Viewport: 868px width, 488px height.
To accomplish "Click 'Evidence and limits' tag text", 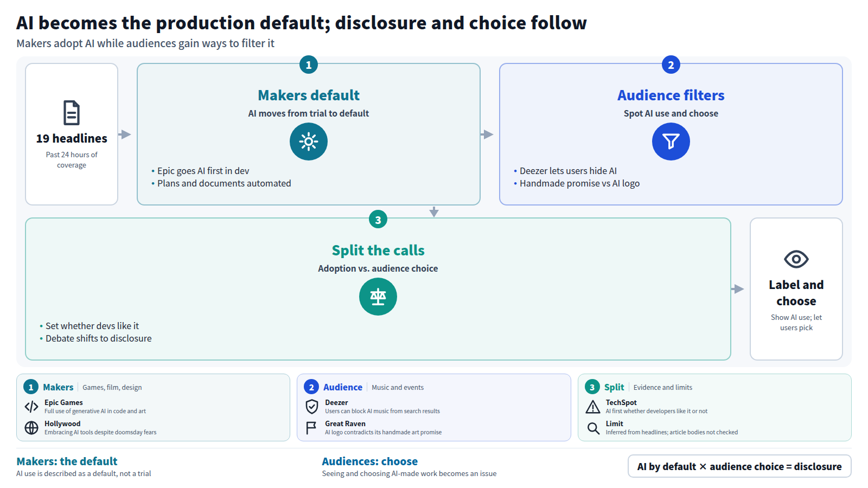I will pos(663,387).
